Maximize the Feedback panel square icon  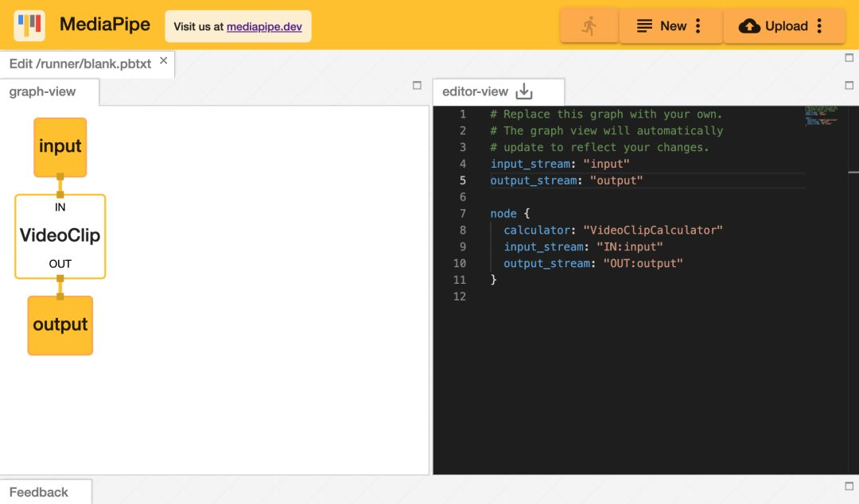849,486
